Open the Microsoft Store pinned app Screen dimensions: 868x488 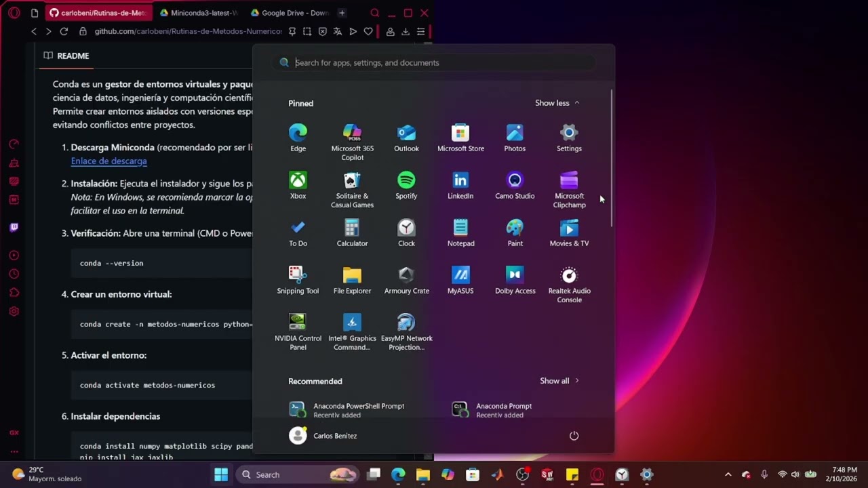pos(460,138)
